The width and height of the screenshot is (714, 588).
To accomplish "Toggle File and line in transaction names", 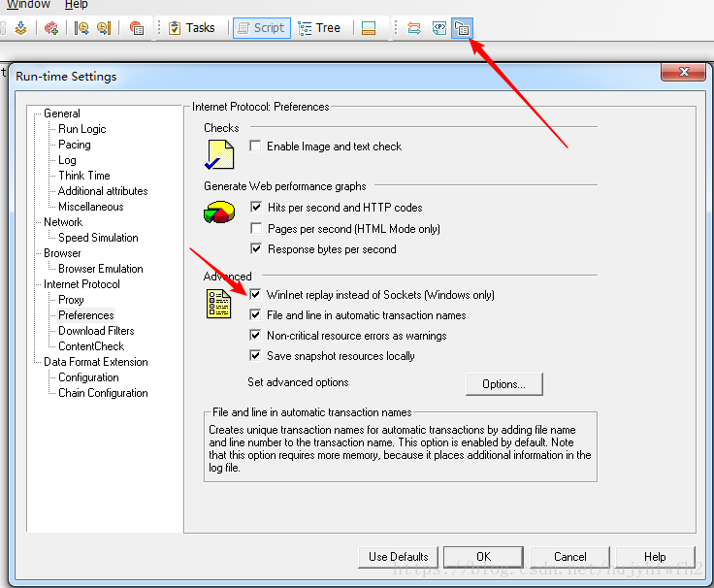I will coord(255,314).
